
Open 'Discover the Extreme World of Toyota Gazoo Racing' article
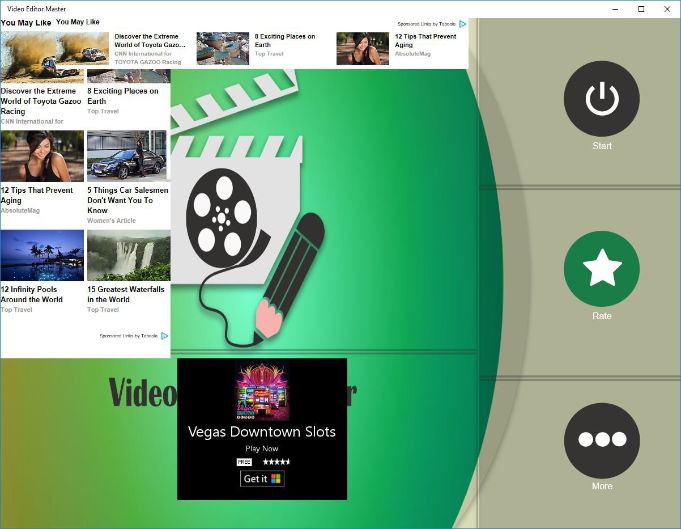click(41, 101)
